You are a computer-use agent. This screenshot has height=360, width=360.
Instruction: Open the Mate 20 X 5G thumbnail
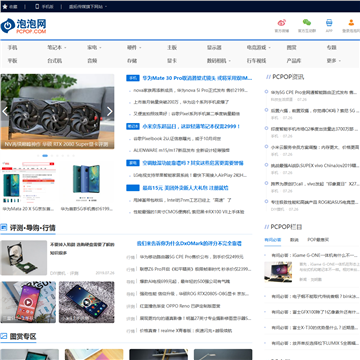[x=28, y=183]
